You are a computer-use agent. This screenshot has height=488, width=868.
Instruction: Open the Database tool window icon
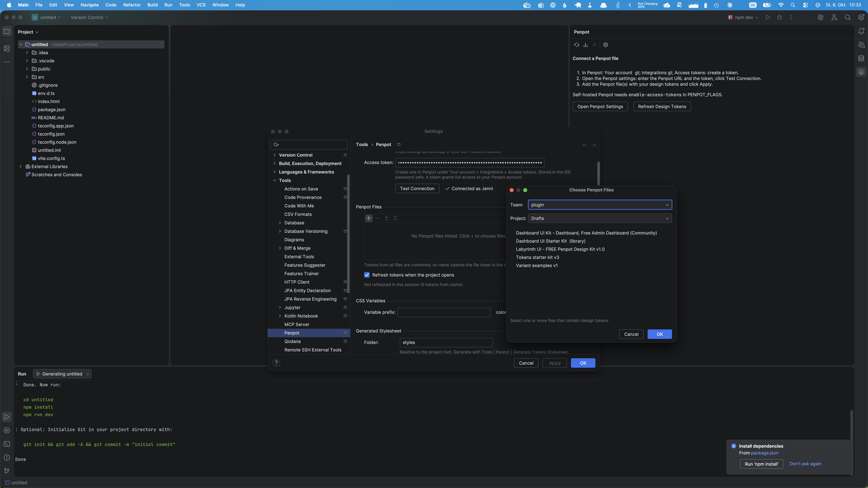point(861,59)
